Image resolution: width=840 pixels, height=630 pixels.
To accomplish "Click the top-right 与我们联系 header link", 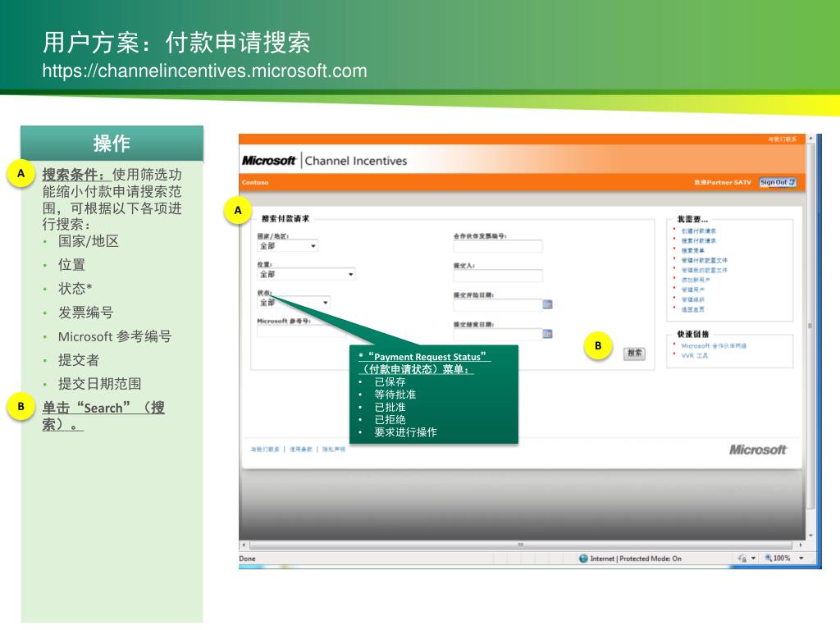I will (x=782, y=139).
